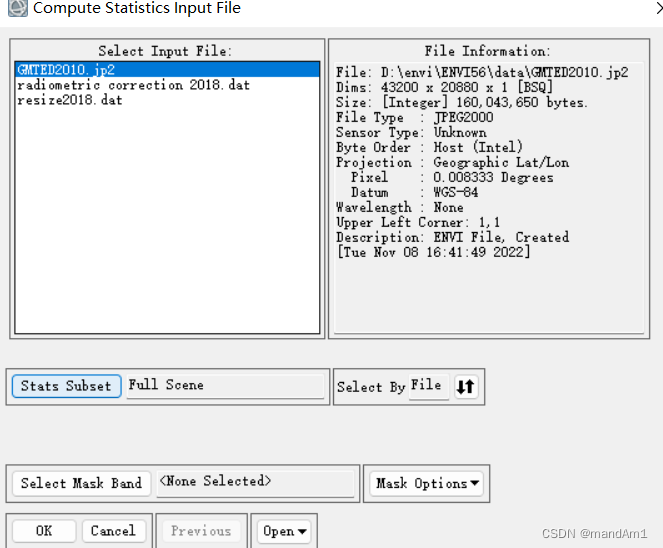Click the Datum WGS-84 line
Screen dimensions: 663x548
(x=414, y=192)
